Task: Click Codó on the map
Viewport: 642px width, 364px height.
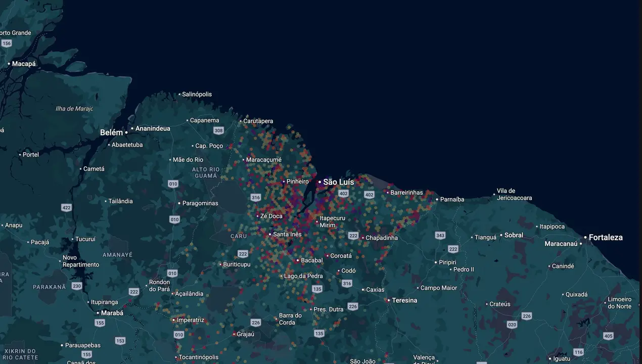Action: (348, 271)
